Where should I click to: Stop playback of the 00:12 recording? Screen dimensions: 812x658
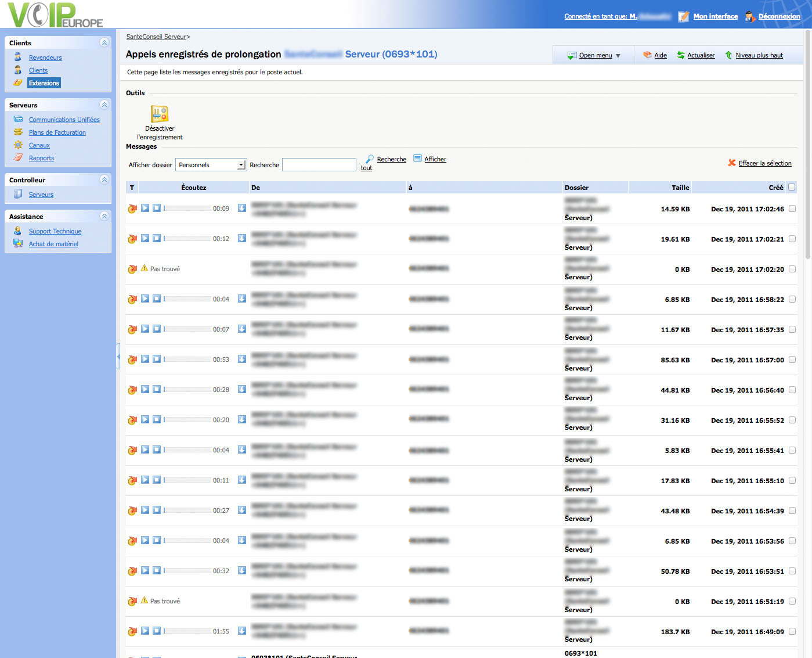coord(157,238)
